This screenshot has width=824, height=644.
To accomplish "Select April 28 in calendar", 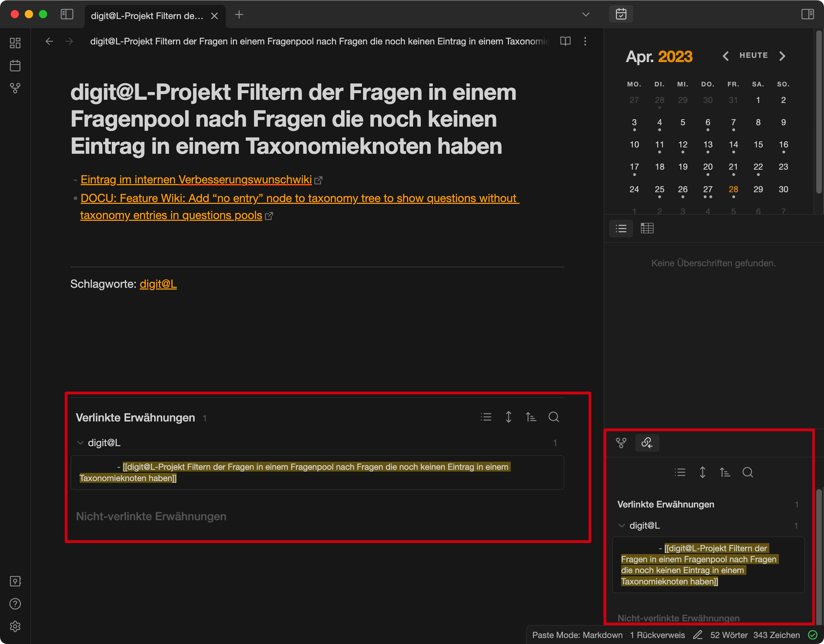I will click(x=733, y=189).
